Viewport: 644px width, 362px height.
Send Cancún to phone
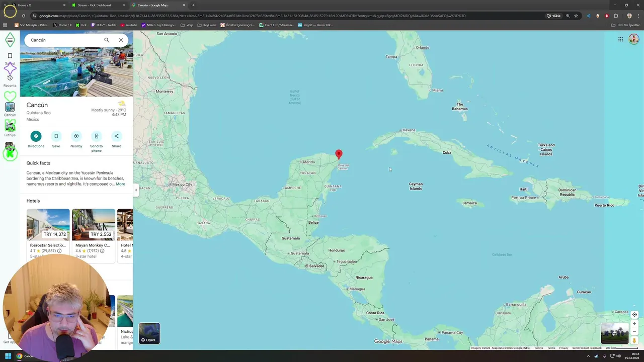pos(96,141)
